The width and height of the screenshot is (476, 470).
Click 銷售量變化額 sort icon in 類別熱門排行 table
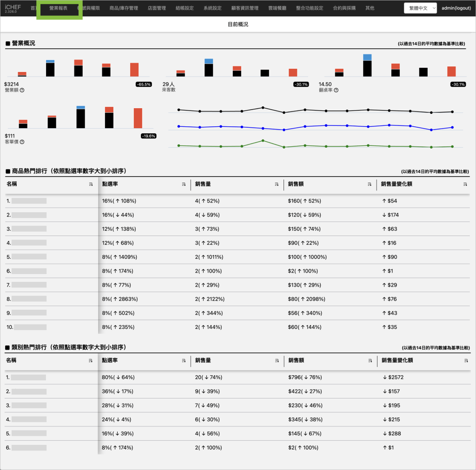click(x=465, y=360)
